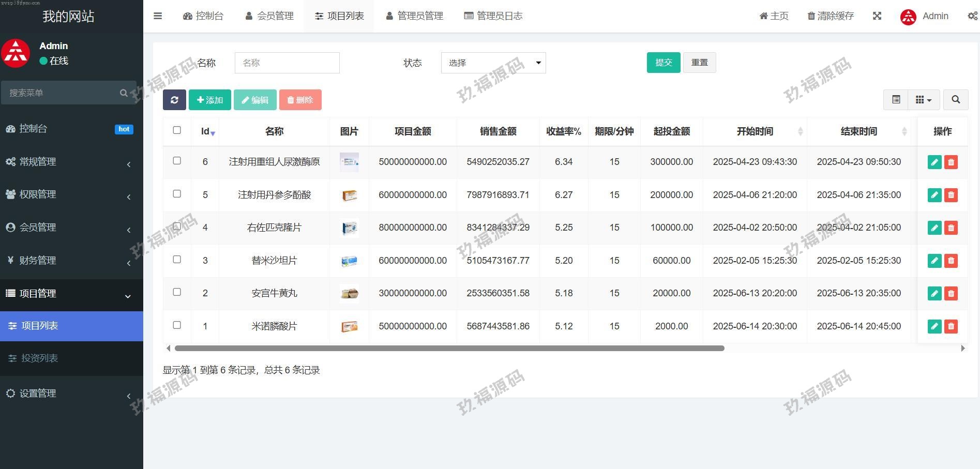Expand the 财务管理 sidebar menu
The height and width of the screenshot is (469, 980).
71,261
